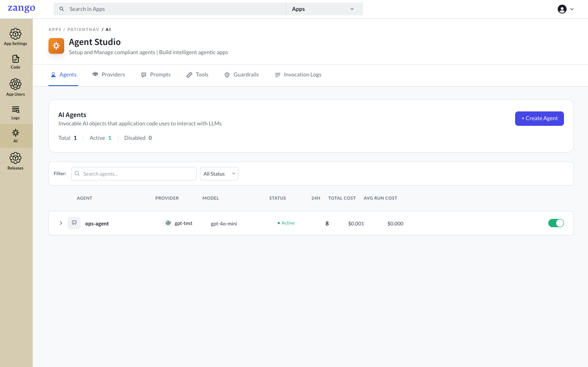Click the Active status label
Screen dimensions: 588x367
tap(286, 223)
